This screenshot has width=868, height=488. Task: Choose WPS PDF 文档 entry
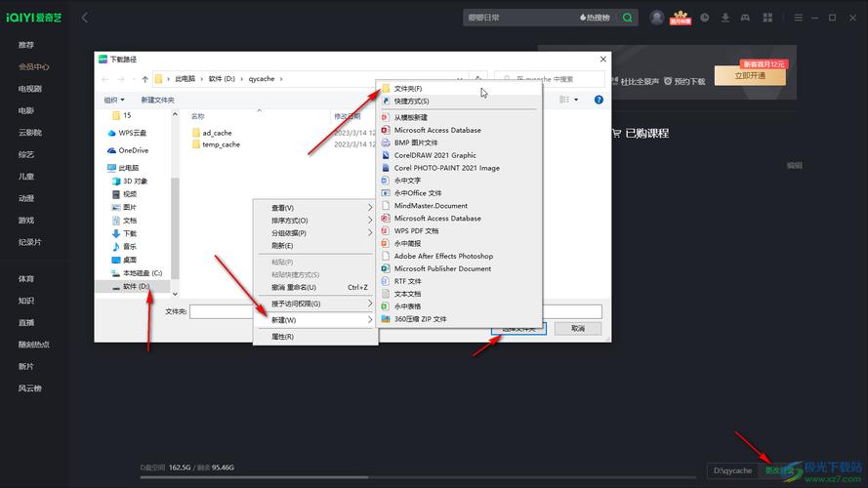pyautogui.click(x=459, y=230)
